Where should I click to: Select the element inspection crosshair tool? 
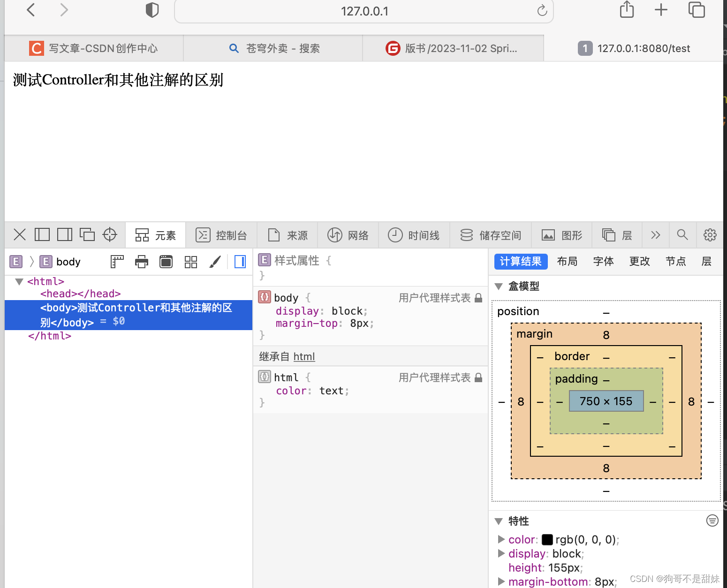click(110, 234)
